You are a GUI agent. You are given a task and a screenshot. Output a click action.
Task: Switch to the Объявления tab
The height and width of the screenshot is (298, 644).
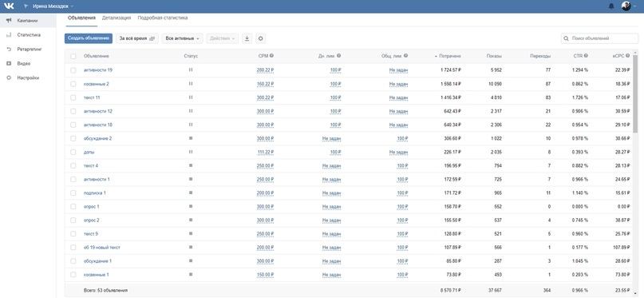(x=81, y=18)
